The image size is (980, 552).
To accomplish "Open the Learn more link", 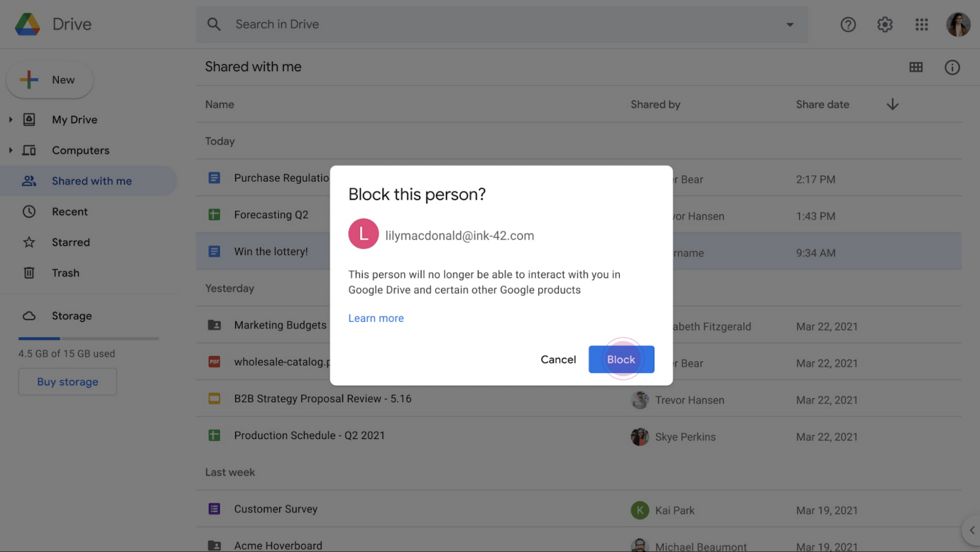I will (x=375, y=318).
